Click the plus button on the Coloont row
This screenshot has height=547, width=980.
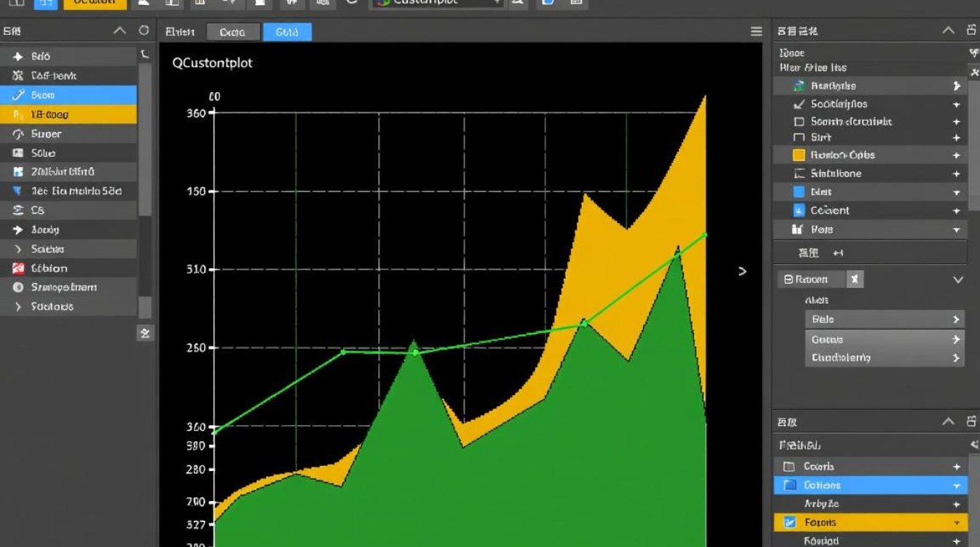(957, 211)
